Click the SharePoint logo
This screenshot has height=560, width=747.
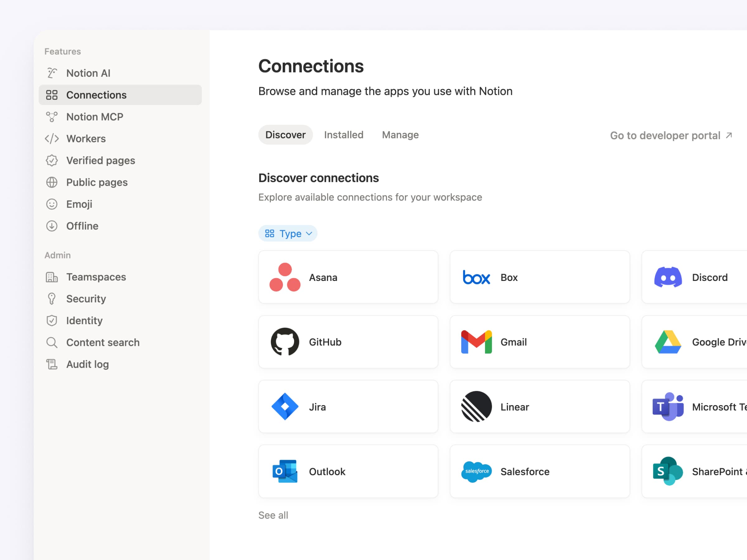coord(668,471)
